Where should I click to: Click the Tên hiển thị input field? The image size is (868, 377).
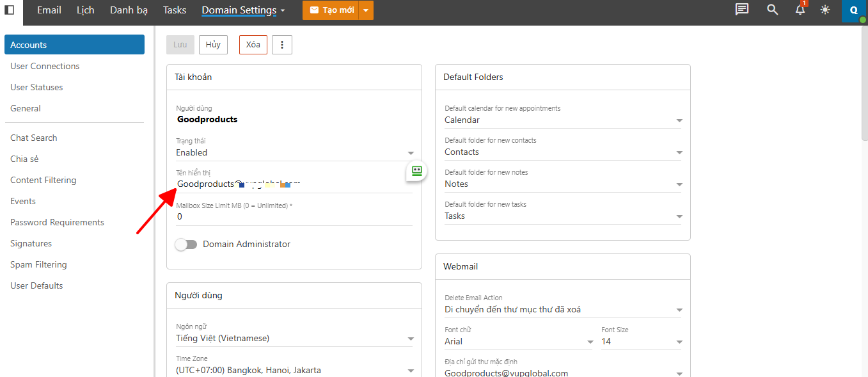[x=294, y=184]
